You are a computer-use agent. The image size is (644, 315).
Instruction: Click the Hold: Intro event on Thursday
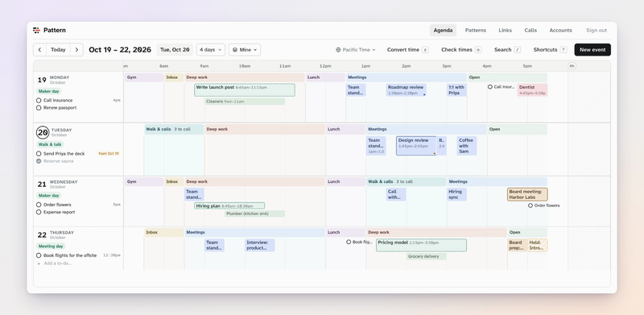538,245
